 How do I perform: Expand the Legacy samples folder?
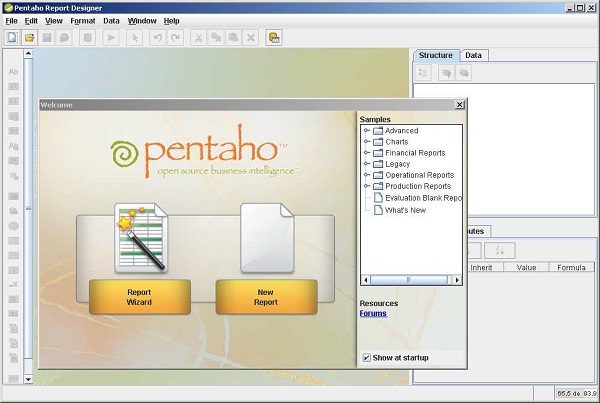pyautogui.click(x=367, y=164)
